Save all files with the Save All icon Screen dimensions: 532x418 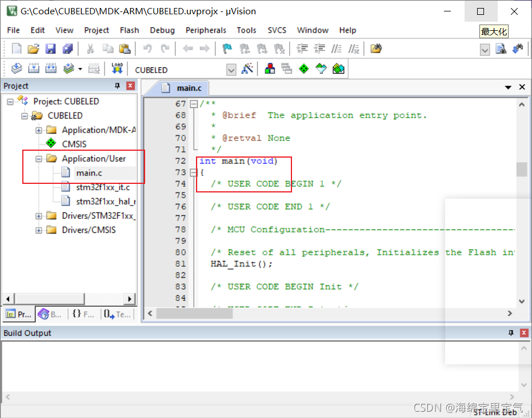(68, 49)
